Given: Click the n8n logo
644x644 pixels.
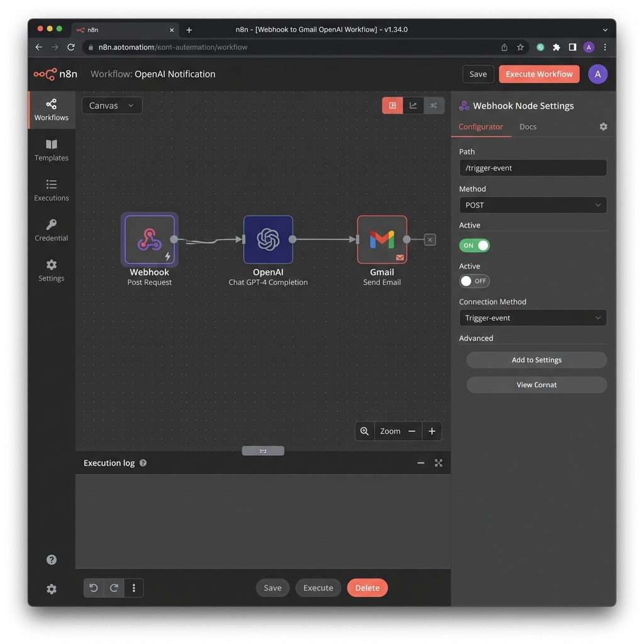Looking at the screenshot, I should pyautogui.click(x=55, y=74).
